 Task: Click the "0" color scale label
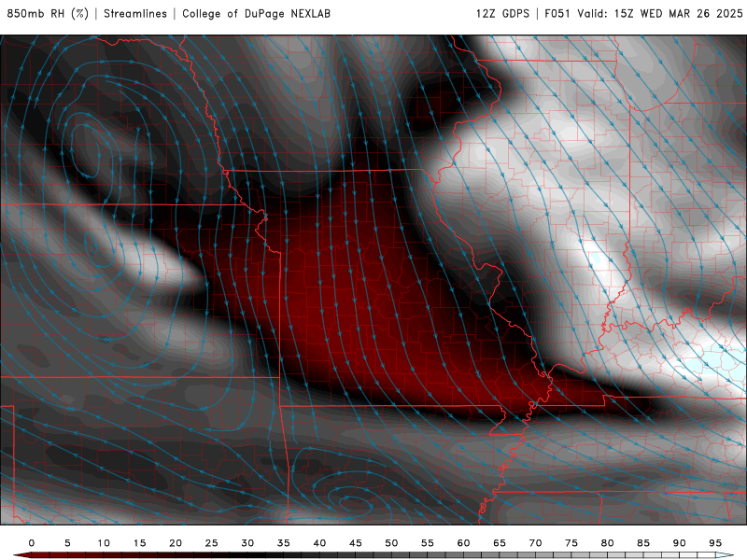32,543
